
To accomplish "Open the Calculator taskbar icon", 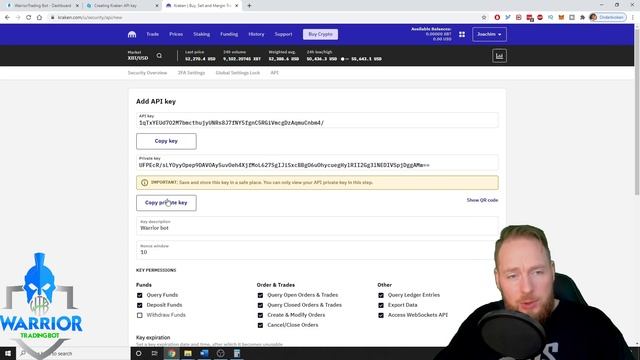I will click(237, 353).
